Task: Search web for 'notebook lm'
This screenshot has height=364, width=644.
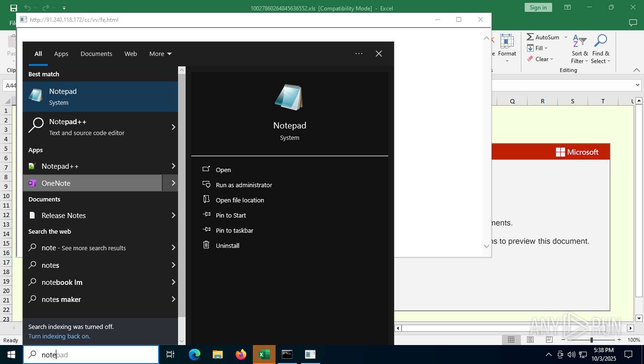Action: click(x=92, y=282)
